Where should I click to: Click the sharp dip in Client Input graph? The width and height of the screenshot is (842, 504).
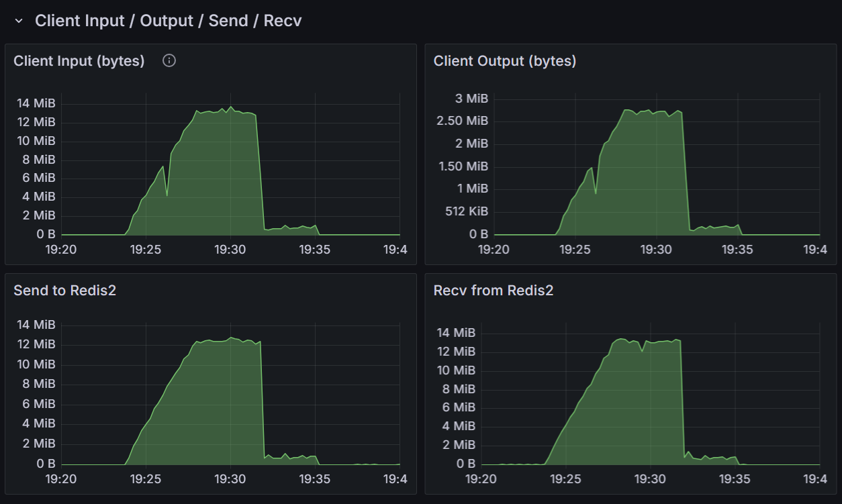[x=167, y=195]
